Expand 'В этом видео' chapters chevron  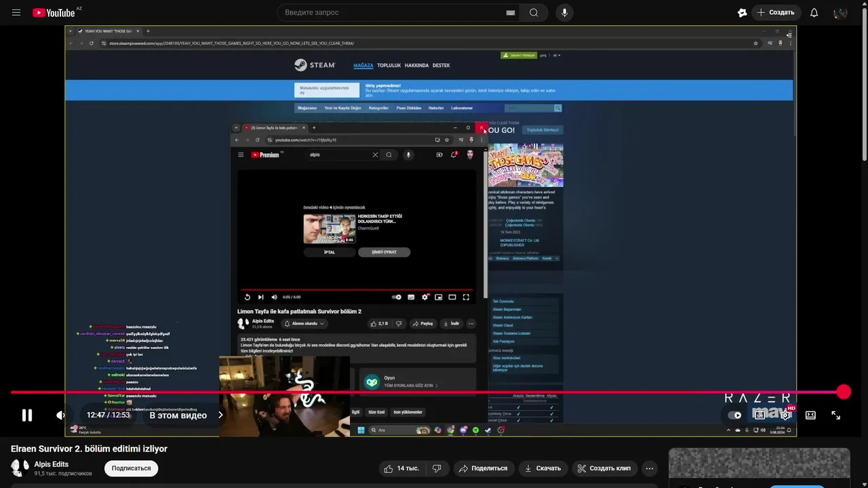click(x=220, y=415)
